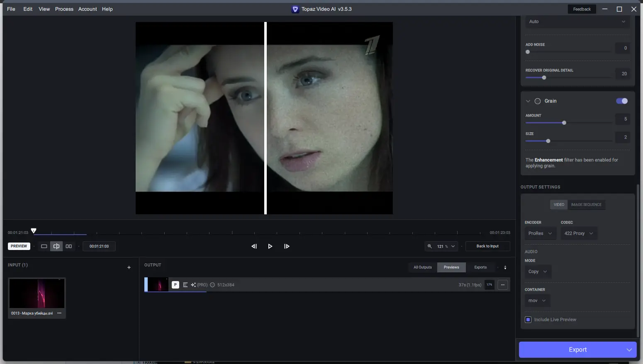Click the AI enhancement sparkle (PRO) icon

[192, 285]
